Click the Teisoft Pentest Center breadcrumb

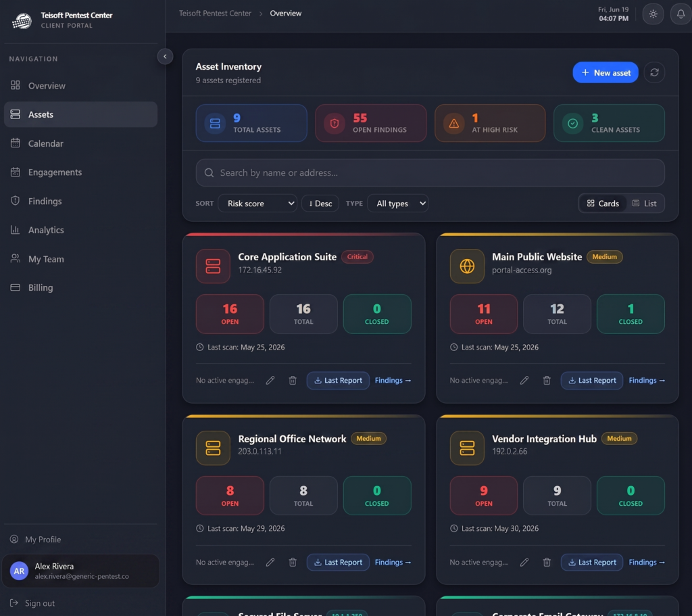pos(215,14)
